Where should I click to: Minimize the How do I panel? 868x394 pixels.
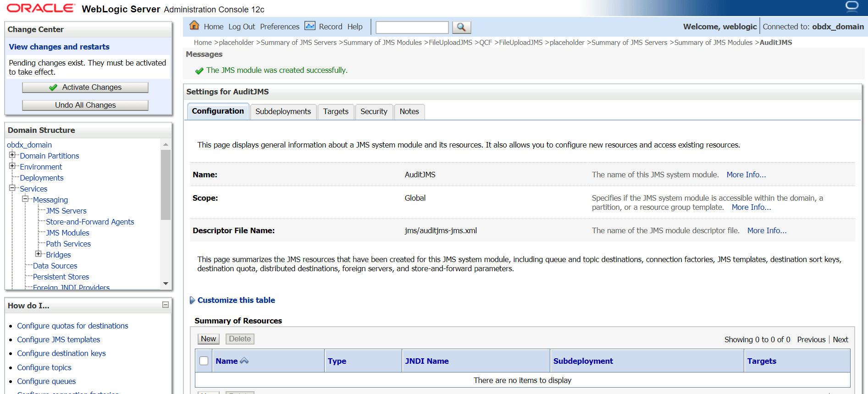click(x=166, y=305)
